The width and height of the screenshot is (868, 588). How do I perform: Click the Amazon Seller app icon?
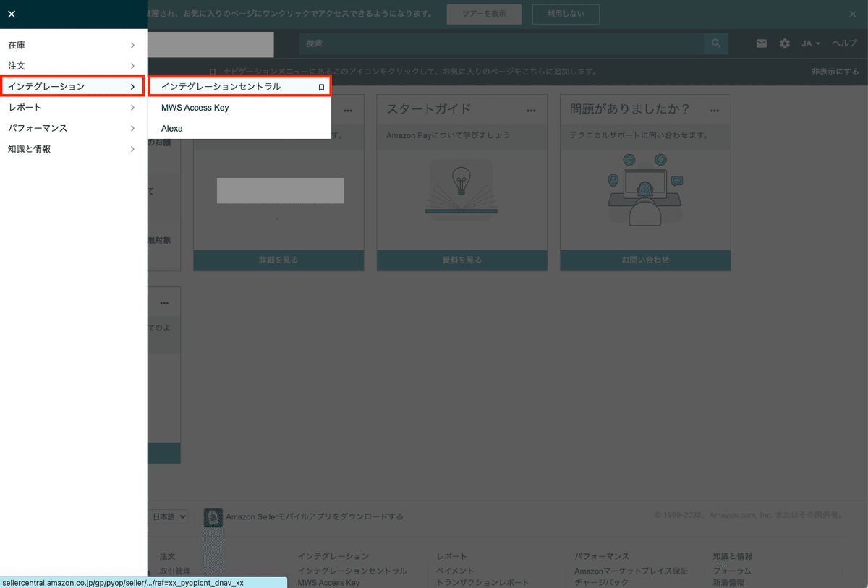click(x=213, y=517)
